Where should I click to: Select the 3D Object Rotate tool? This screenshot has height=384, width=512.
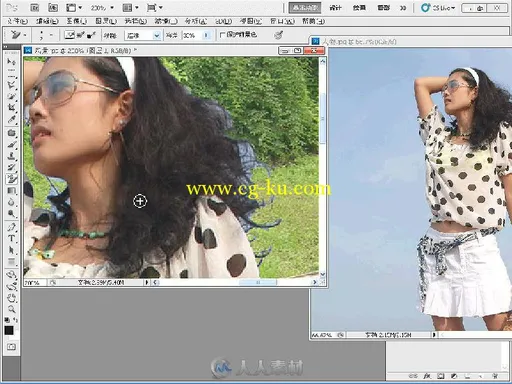click(11, 275)
